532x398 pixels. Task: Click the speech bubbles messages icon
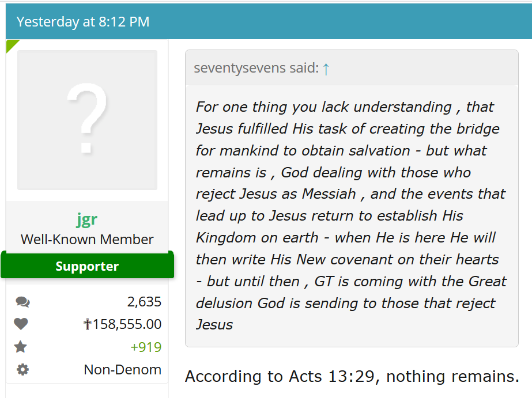22,302
